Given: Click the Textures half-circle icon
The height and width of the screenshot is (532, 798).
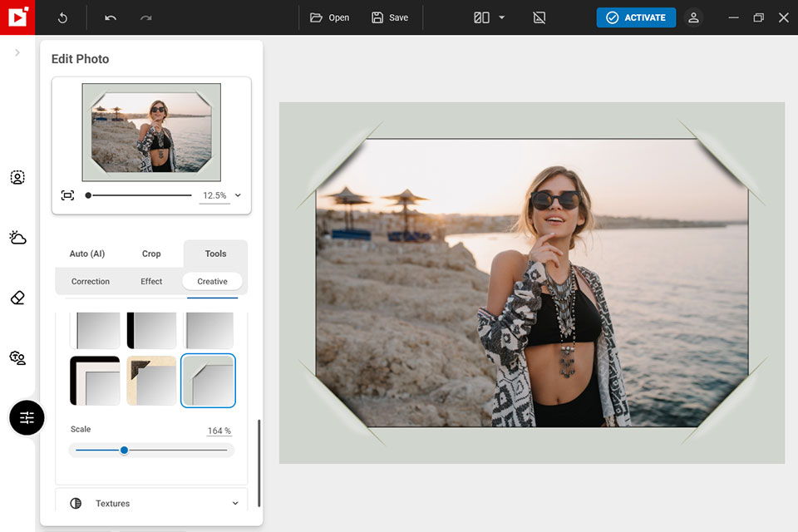Looking at the screenshot, I should [x=76, y=503].
